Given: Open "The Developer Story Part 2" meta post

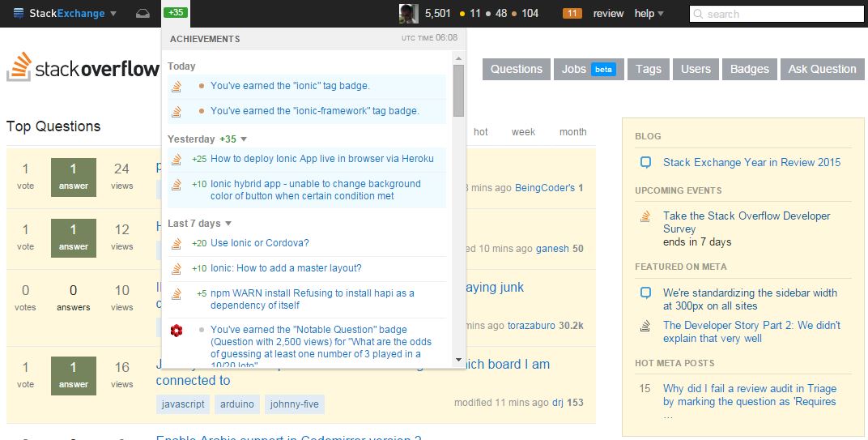Looking at the screenshot, I should (751, 331).
